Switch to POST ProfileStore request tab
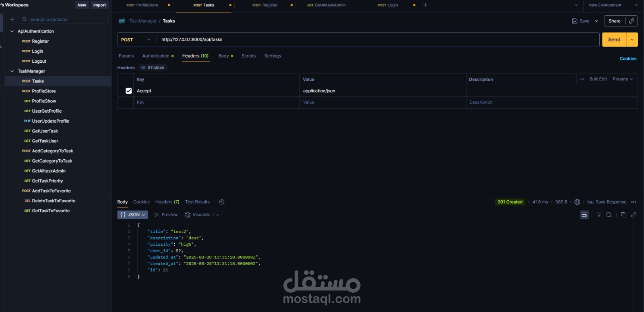Viewport: 644px width, 312px height. tap(142, 5)
